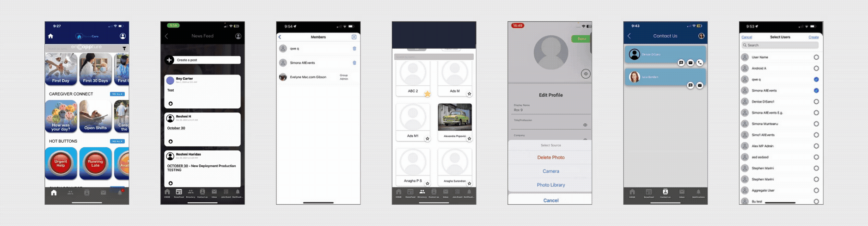The height and width of the screenshot is (226, 868).
Task: Tap add member plus icon on Members screen
Action: (x=354, y=37)
